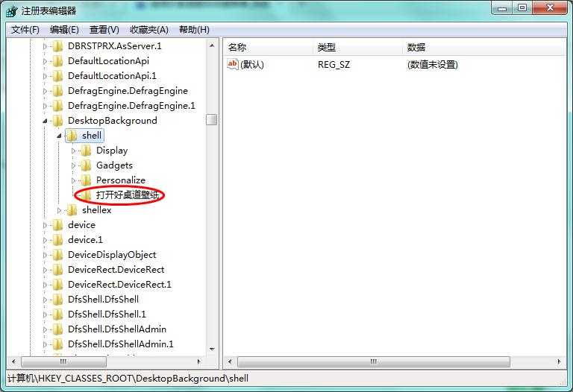
Task: Expand the Display subkey arrow
Action: click(x=73, y=151)
